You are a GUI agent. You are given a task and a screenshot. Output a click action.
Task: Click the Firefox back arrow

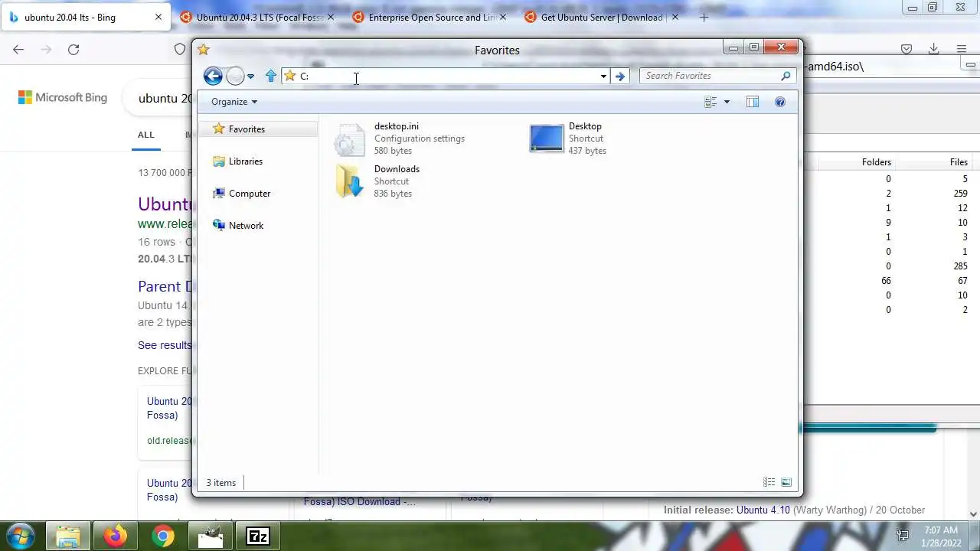coord(18,49)
